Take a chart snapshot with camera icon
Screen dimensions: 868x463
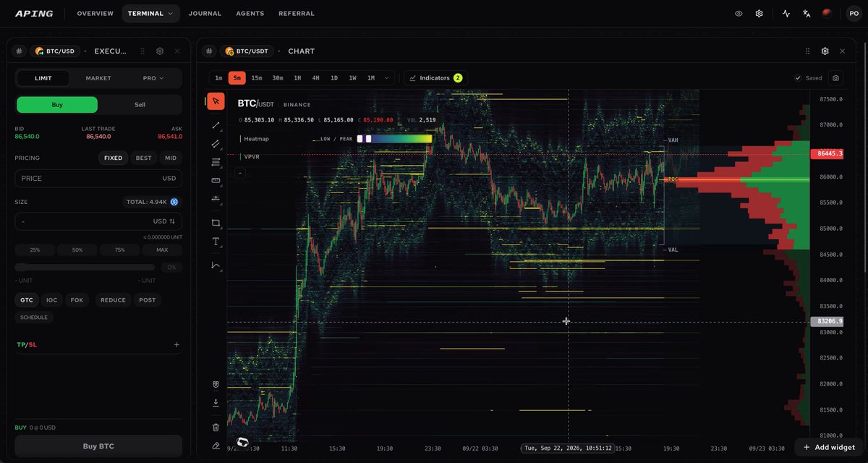pos(835,78)
